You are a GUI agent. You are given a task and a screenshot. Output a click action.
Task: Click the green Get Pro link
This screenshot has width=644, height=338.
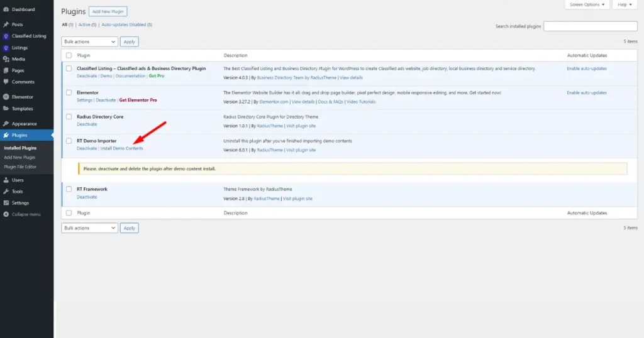coord(157,76)
